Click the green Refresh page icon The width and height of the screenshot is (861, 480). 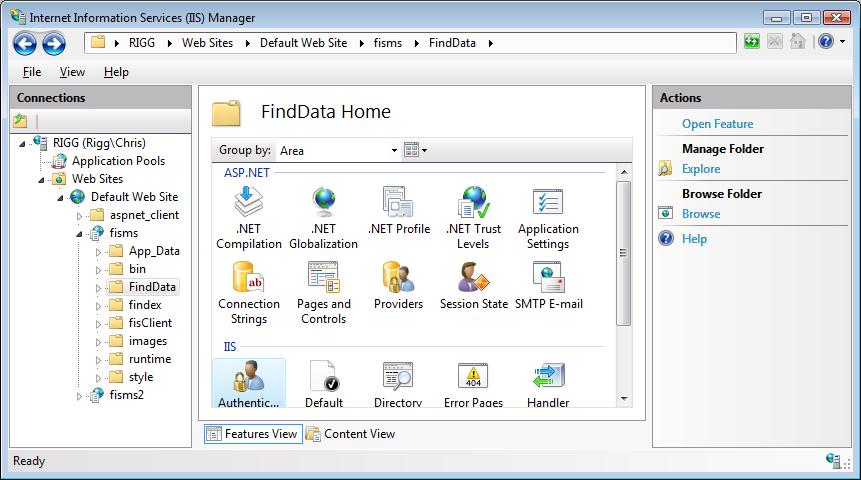(752, 41)
